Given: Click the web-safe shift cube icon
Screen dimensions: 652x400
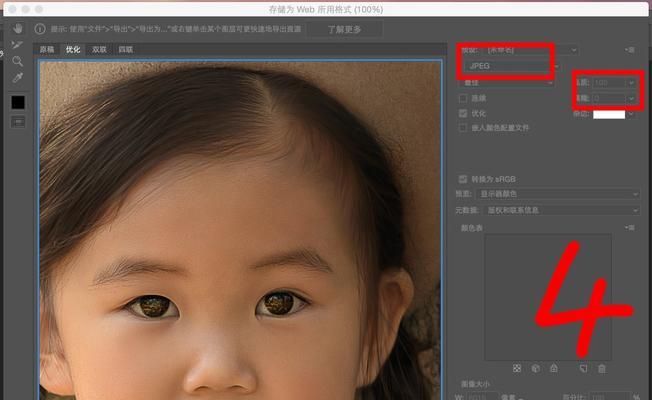Looking at the screenshot, I should tap(536, 368).
